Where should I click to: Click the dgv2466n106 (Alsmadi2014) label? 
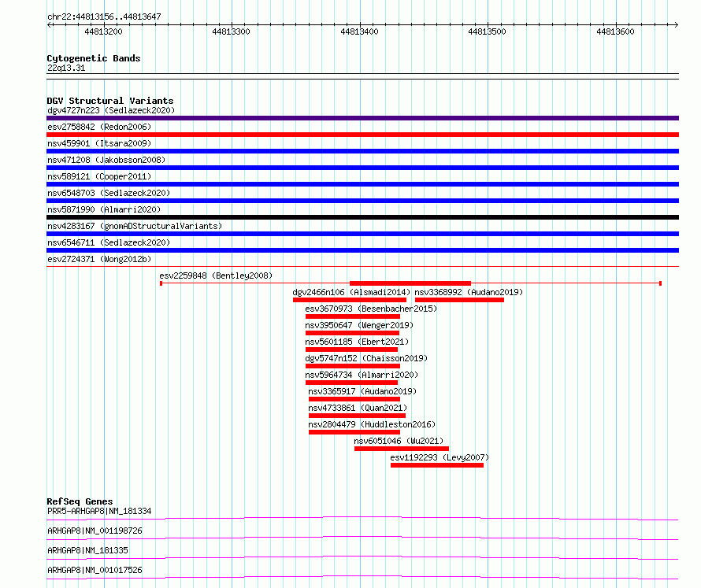click(x=351, y=292)
